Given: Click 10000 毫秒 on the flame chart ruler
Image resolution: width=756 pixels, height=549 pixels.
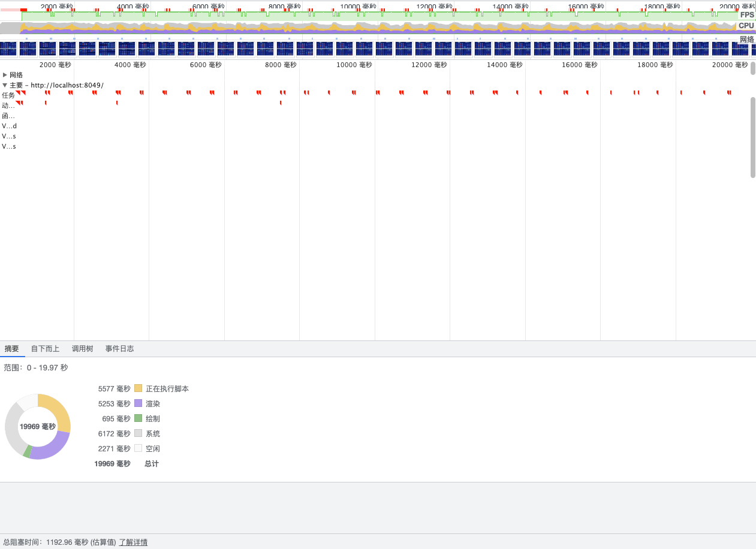Looking at the screenshot, I should click(354, 65).
